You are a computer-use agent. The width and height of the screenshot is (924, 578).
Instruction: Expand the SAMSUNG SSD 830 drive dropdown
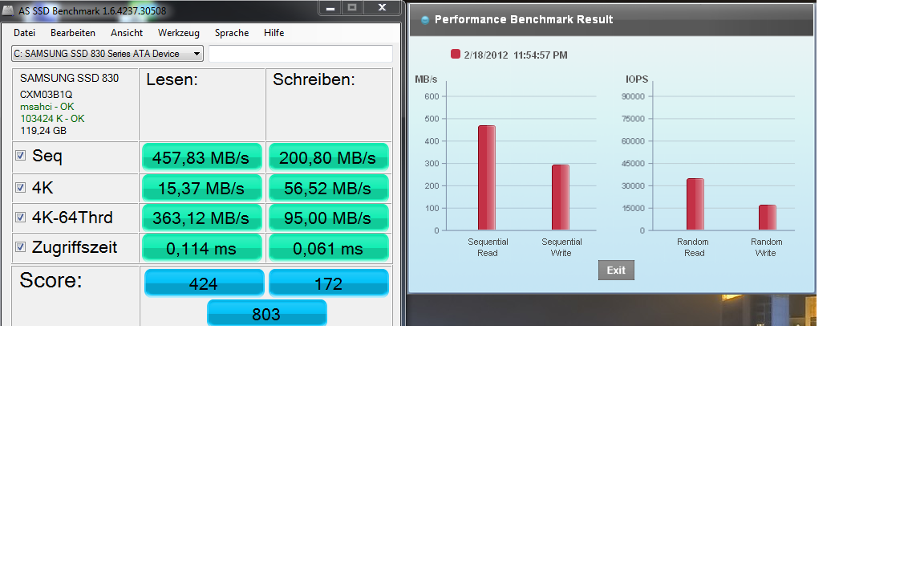(107, 54)
